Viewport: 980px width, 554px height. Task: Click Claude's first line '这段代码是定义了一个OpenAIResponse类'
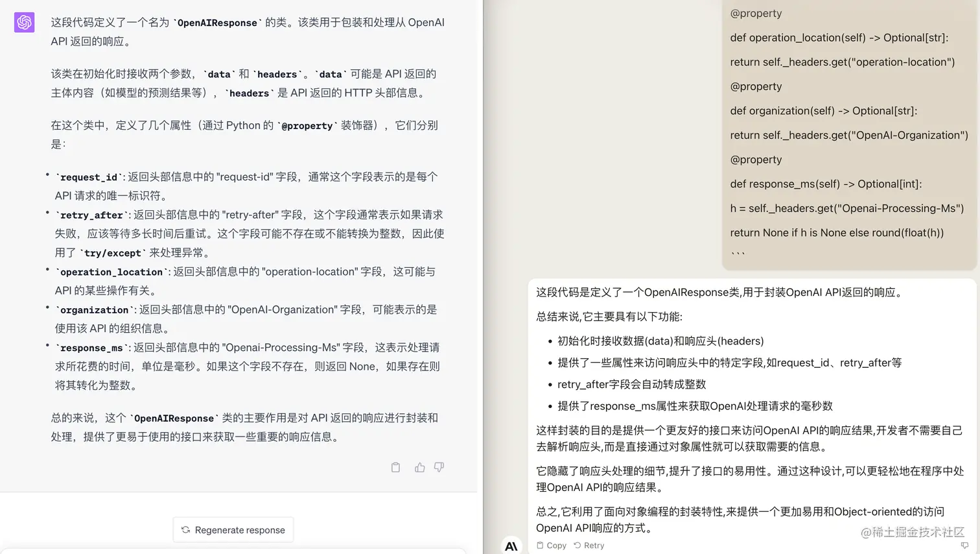719,293
